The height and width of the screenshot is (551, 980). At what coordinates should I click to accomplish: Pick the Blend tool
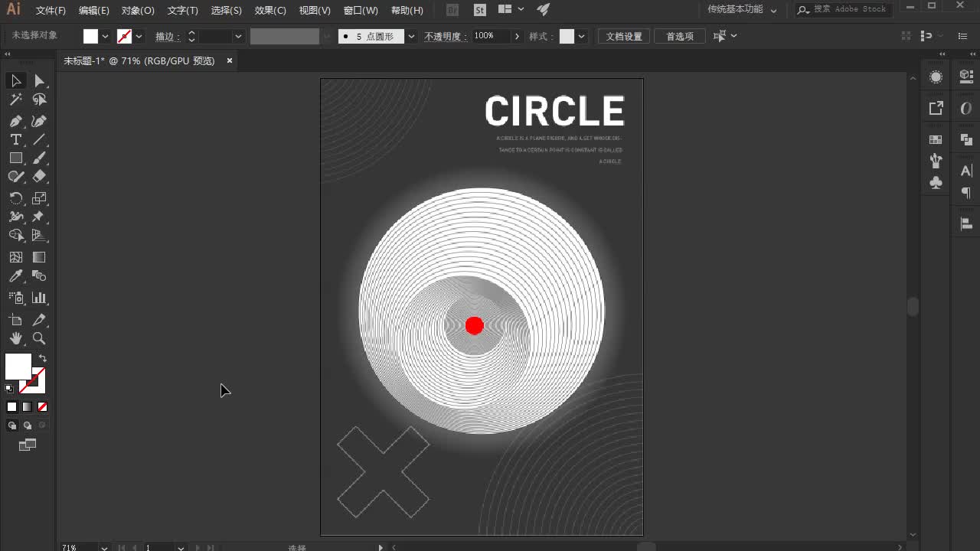point(39,275)
